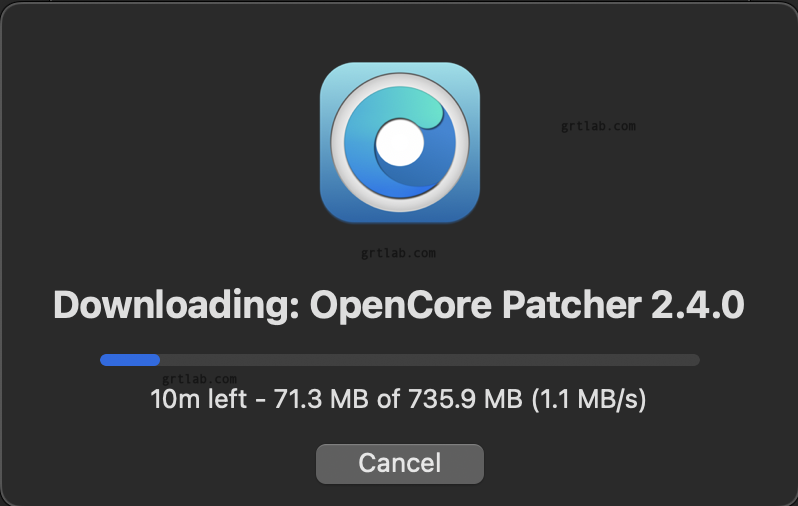
Task: Click the word "Downloading:" in the heading
Action: click(x=176, y=305)
